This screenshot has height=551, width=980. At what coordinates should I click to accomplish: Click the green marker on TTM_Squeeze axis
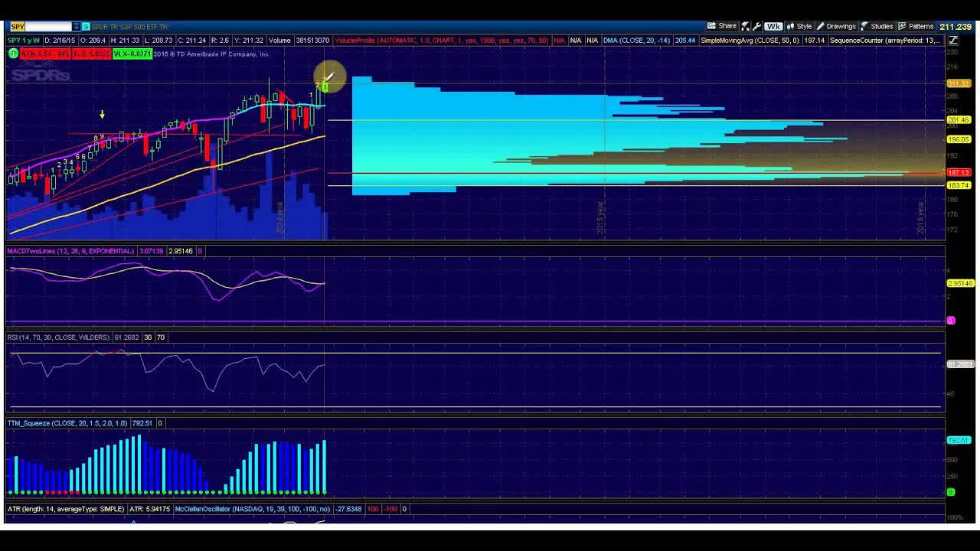[x=951, y=492]
